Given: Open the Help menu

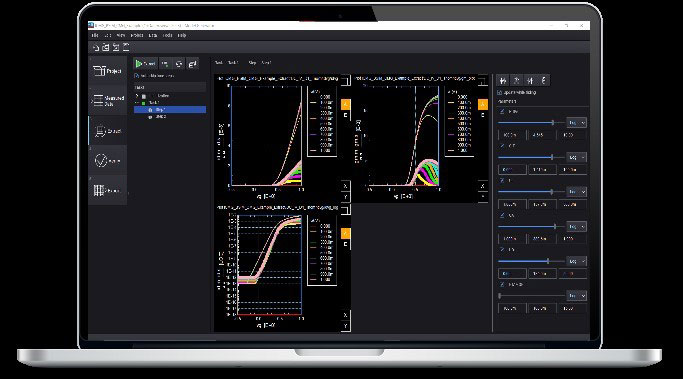Looking at the screenshot, I should point(182,35).
